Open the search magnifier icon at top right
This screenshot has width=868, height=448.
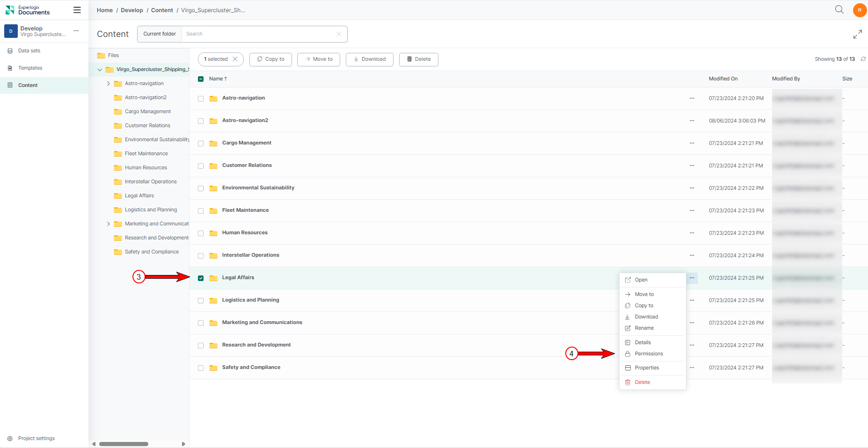tap(839, 10)
